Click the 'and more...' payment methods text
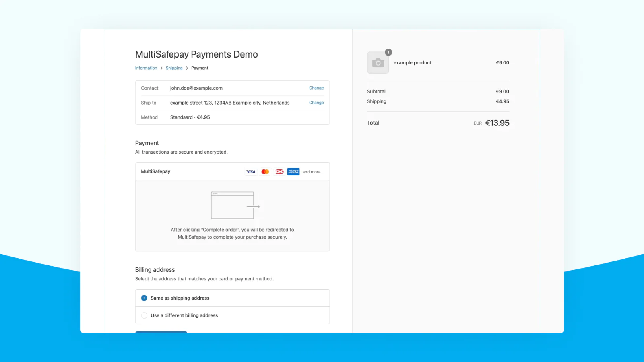Image resolution: width=644 pixels, height=362 pixels. [313, 172]
